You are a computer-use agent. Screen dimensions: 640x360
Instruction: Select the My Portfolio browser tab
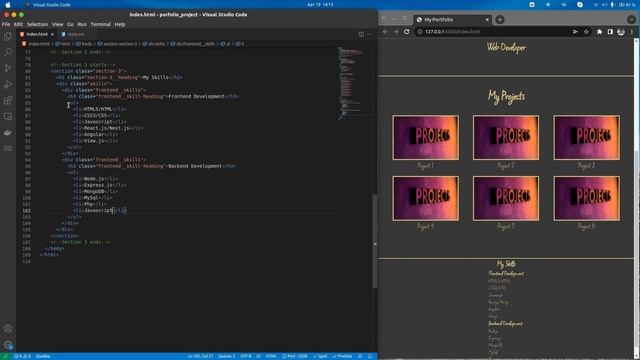click(x=452, y=20)
